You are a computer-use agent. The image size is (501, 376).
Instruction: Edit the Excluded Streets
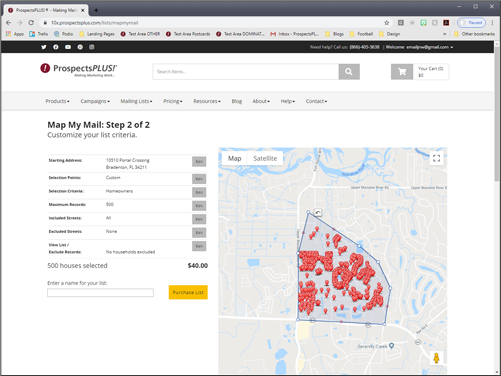click(199, 232)
